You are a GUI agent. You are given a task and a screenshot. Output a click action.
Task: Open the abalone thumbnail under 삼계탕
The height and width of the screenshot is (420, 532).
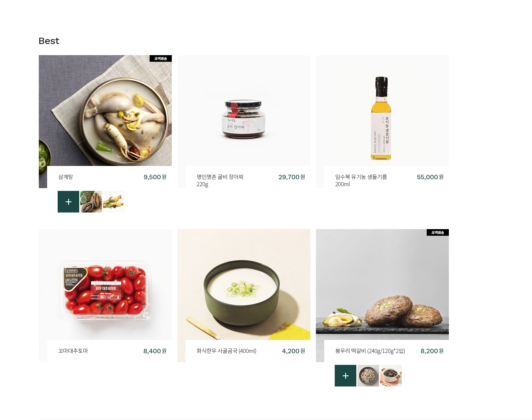click(91, 202)
